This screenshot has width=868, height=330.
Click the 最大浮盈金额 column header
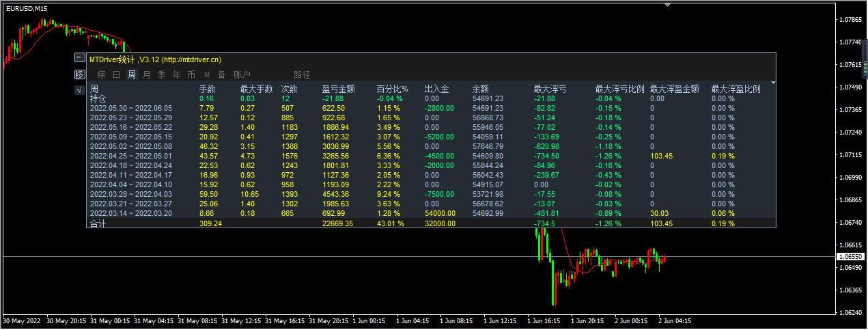[674, 89]
